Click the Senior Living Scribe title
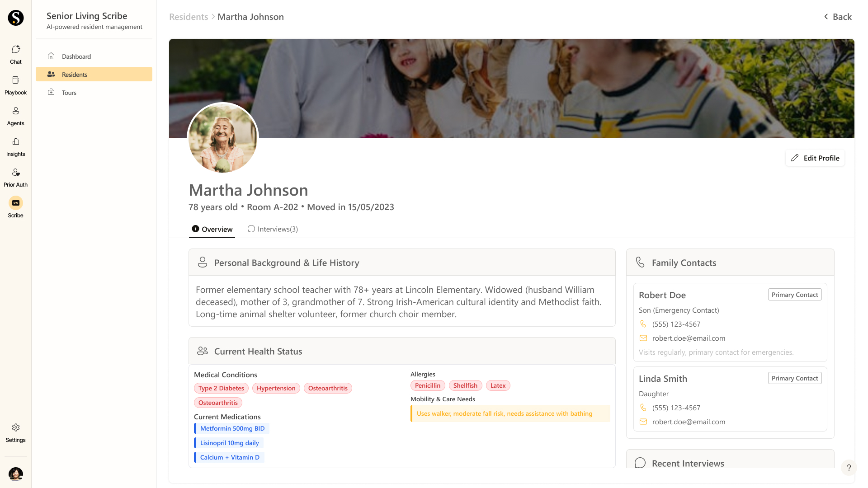 pyautogui.click(x=87, y=16)
